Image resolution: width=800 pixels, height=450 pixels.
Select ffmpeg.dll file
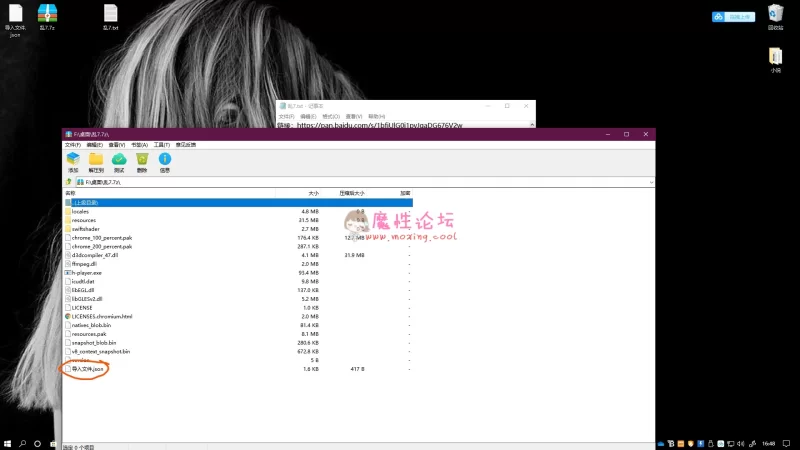[84, 264]
